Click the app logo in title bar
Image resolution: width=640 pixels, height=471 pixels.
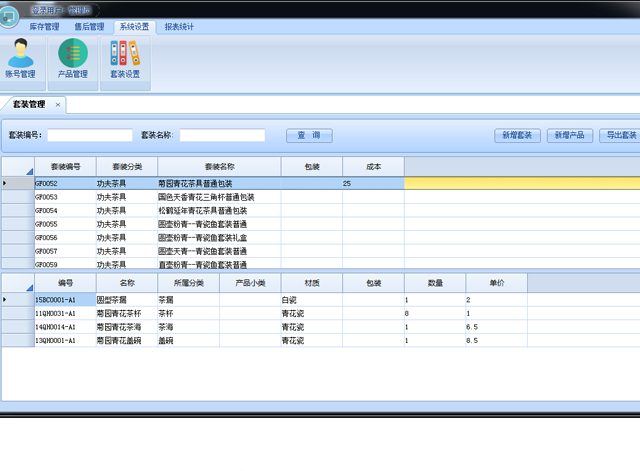click(10, 14)
